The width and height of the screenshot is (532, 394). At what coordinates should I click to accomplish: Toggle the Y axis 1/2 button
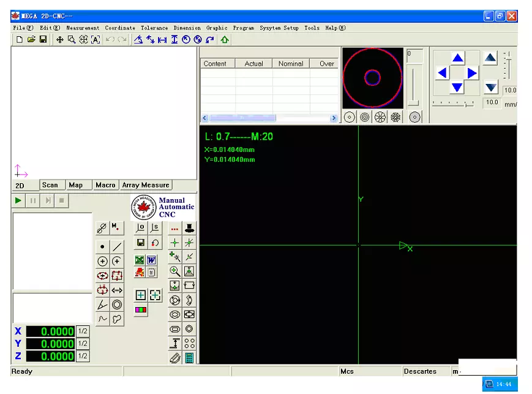(x=83, y=344)
